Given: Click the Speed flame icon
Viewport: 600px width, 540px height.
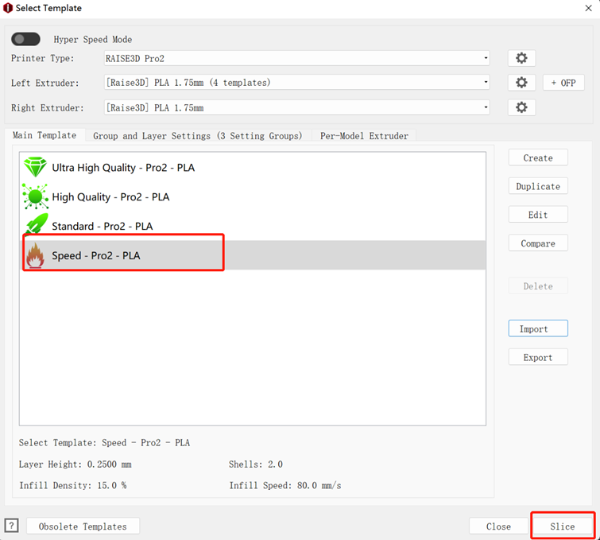Looking at the screenshot, I should 35,256.
